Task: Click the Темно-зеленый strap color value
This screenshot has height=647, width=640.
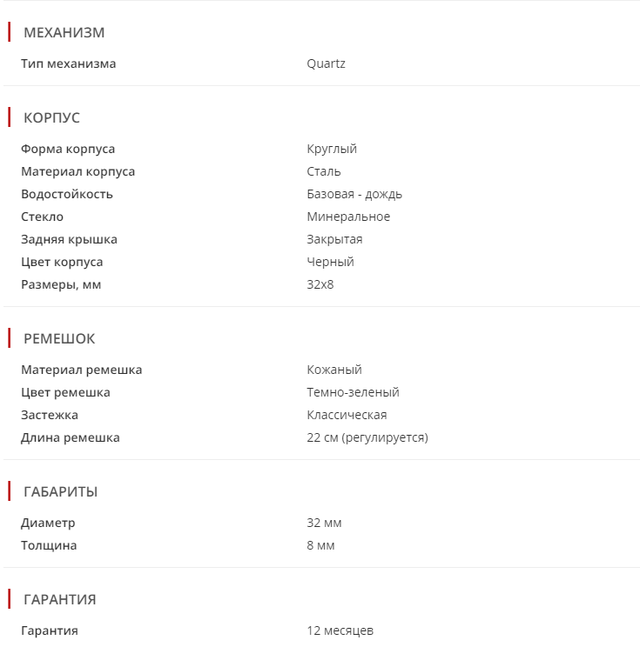Action: (353, 393)
